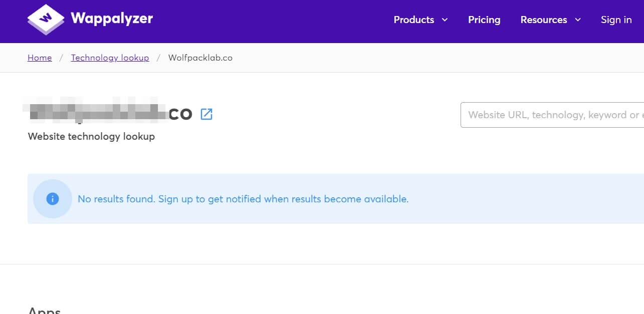Click the Wolfpacklab.co breadcrumb item
The height and width of the screenshot is (314, 644).
[x=200, y=58]
